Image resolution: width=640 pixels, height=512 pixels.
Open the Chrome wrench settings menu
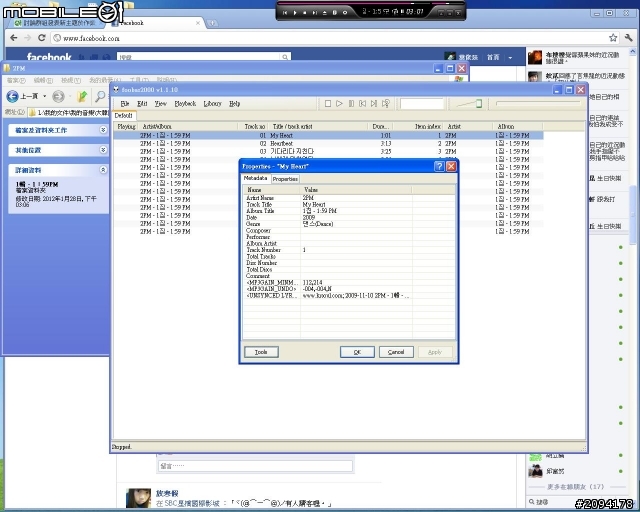pyautogui.click(x=629, y=38)
